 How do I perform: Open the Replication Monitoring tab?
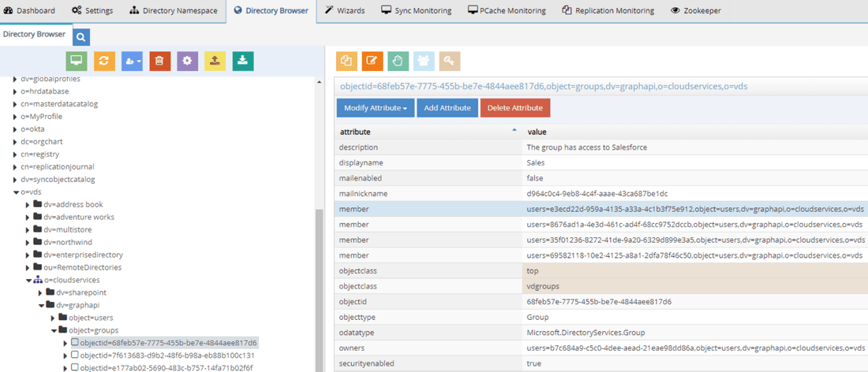[608, 10]
